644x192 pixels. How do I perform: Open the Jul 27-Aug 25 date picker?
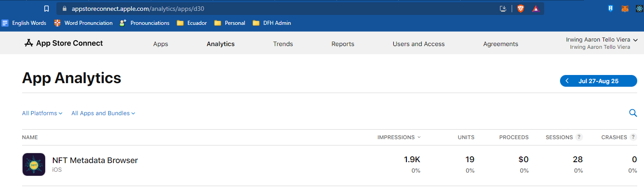coord(598,81)
